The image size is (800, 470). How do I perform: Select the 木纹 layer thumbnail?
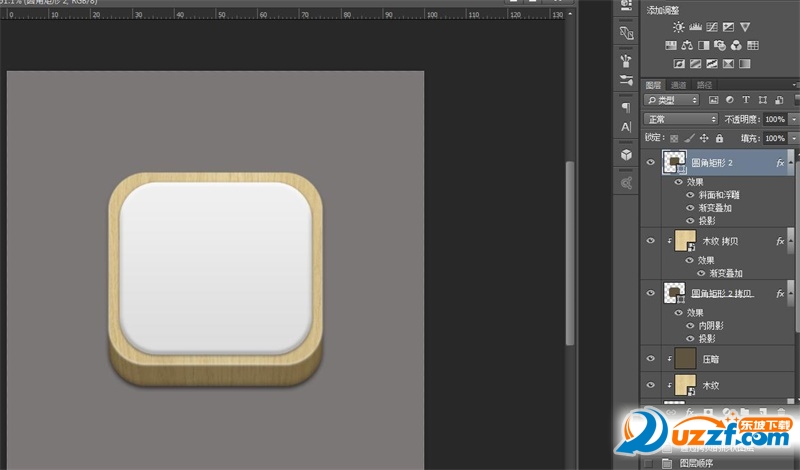(685, 385)
